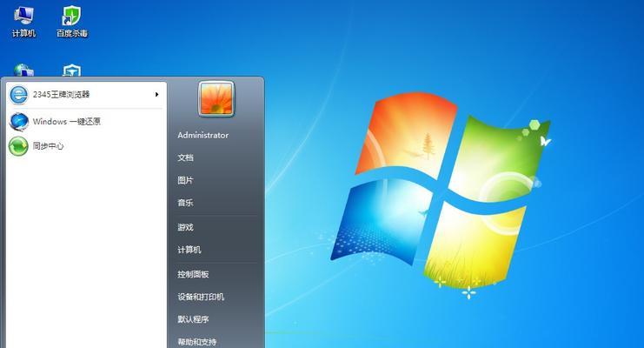Open the 百度杀毒 desktop shortcut
644x348 pixels.
click(72, 22)
